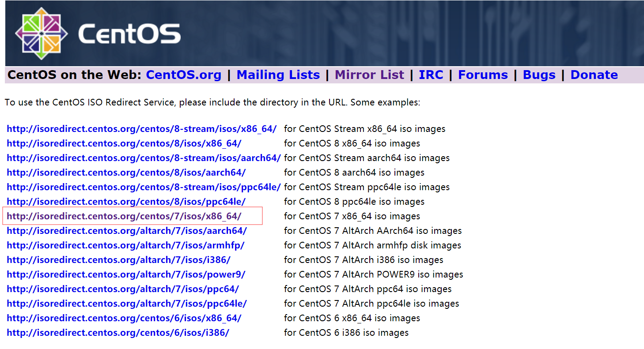This screenshot has width=644, height=349.
Task: Open the Bugs link
Action: (x=539, y=75)
